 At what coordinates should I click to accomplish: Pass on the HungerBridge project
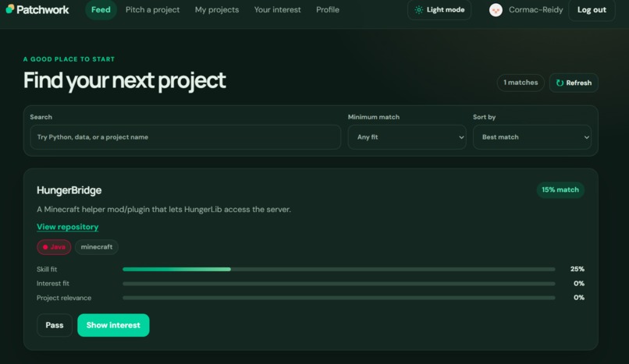pyautogui.click(x=55, y=325)
